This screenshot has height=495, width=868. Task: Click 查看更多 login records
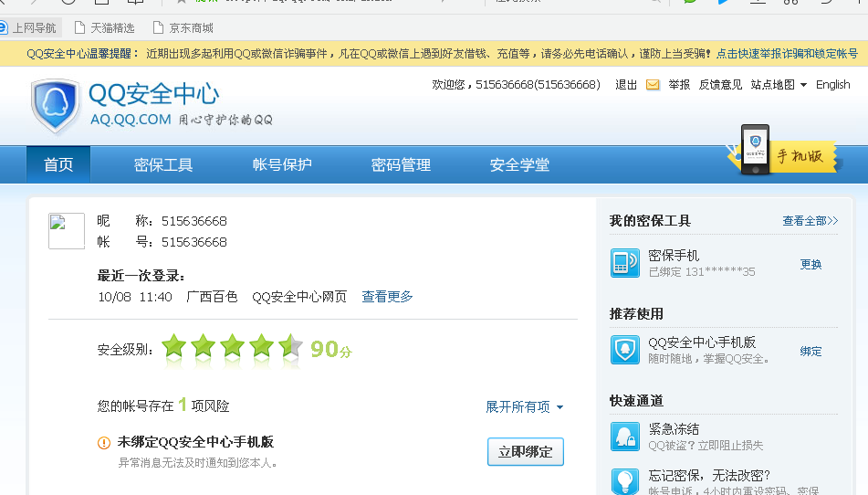tap(387, 297)
